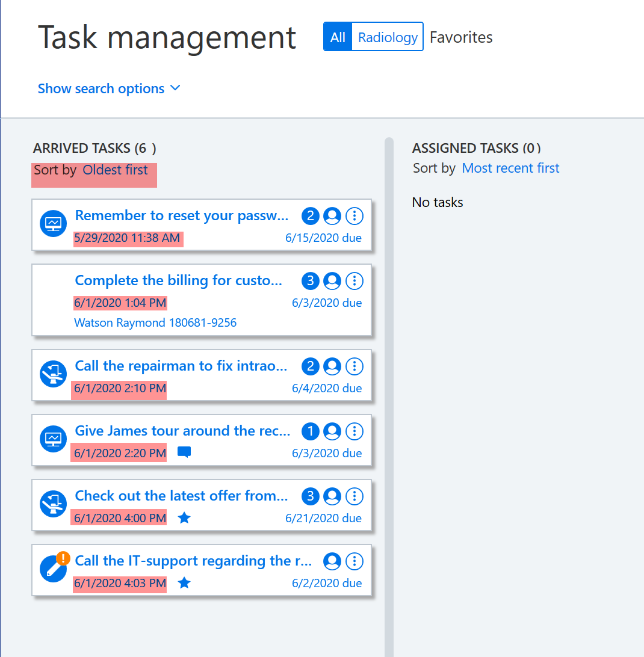Select the All filter tab
Image resolution: width=644 pixels, height=657 pixels.
338,37
